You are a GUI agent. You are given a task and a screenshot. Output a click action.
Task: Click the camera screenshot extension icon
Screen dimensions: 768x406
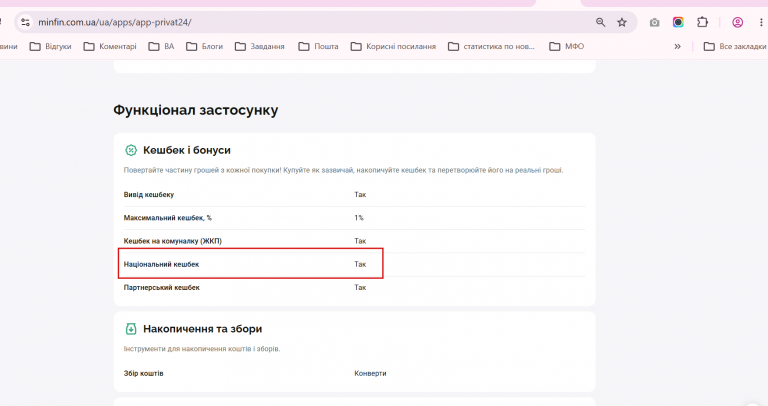point(654,22)
